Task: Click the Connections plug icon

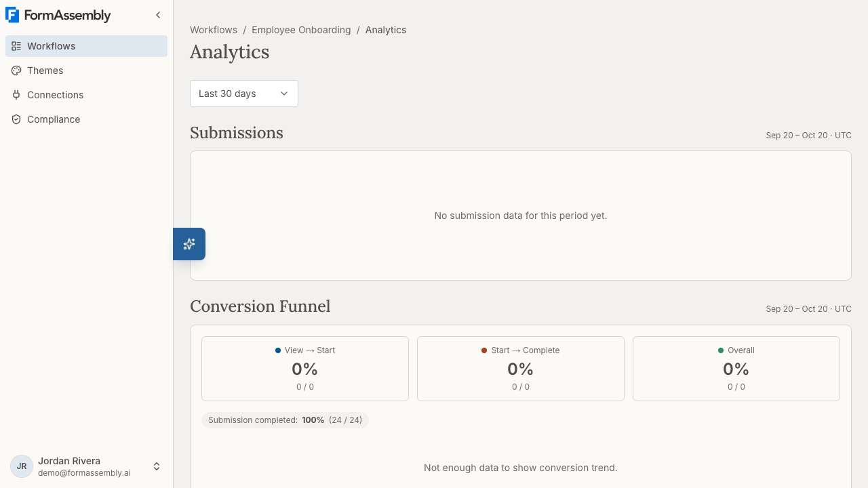Action: [x=16, y=95]
